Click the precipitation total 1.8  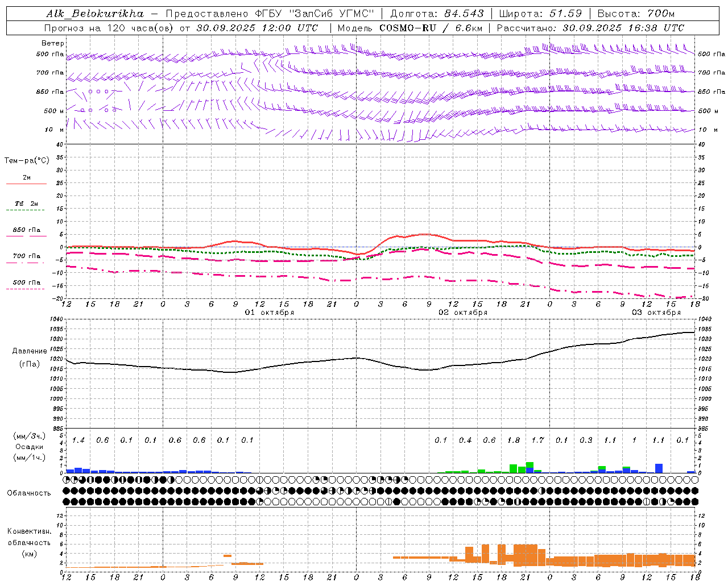coord(514,440)
